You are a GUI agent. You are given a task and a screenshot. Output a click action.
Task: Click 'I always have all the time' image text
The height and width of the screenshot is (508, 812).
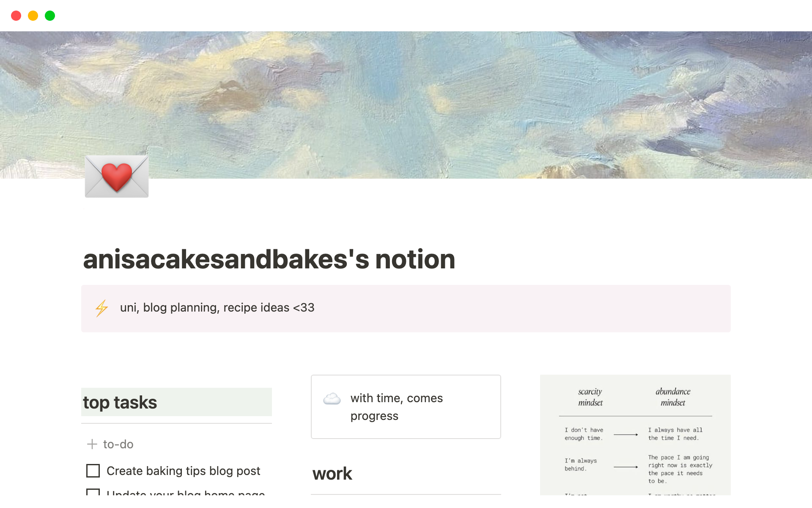pos(675,434)
